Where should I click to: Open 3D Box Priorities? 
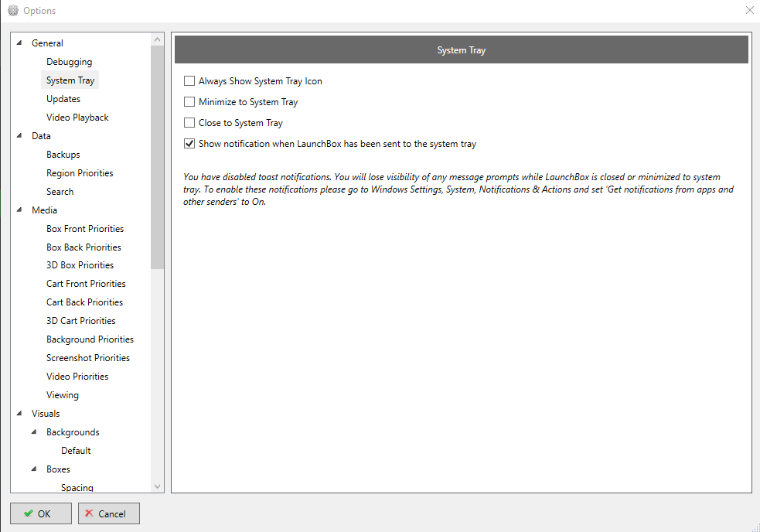(80, 265)
